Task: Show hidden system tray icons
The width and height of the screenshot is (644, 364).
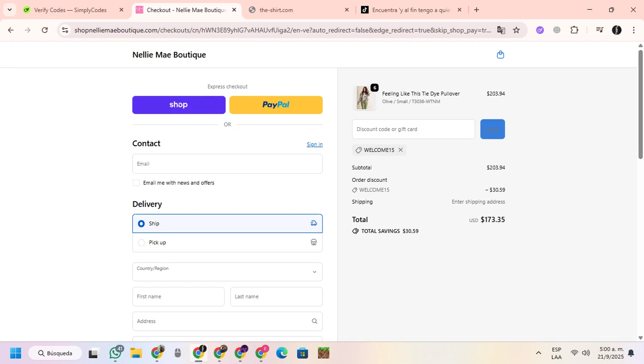Action: click(538, 353)
